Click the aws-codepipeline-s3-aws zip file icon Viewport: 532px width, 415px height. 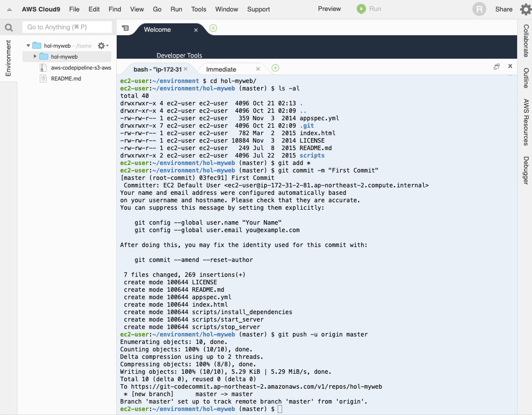coord(43,68)
